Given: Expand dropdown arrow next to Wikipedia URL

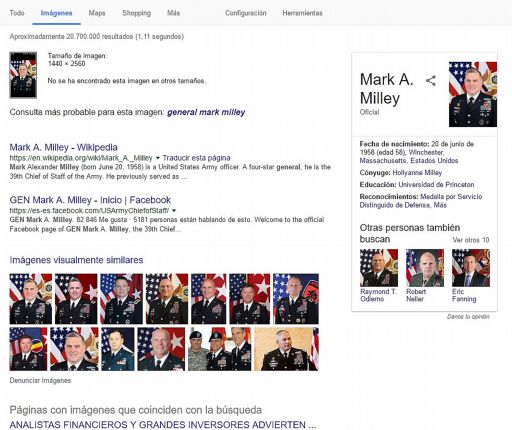Looking at the screenshot, I should [x=158, y=158].
